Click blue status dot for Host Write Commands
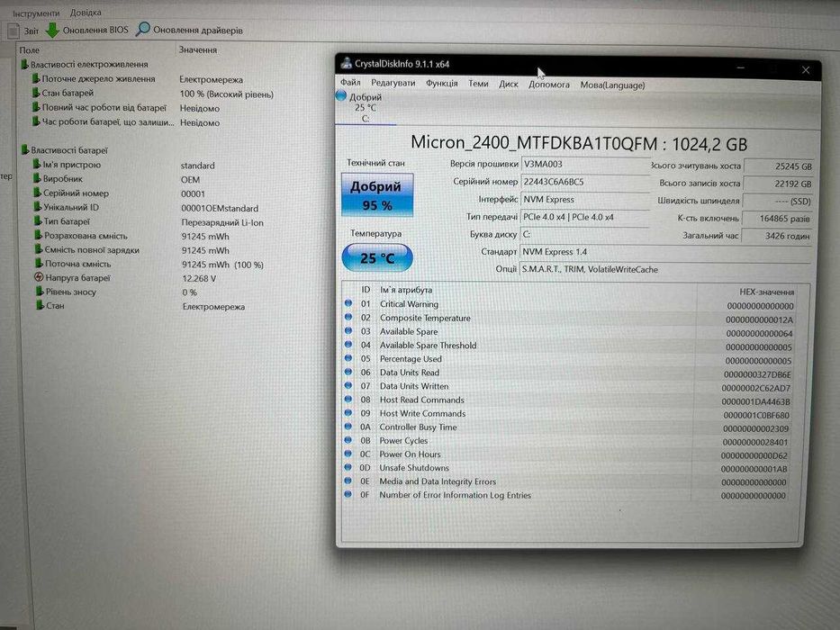 [x=348, y=413]
